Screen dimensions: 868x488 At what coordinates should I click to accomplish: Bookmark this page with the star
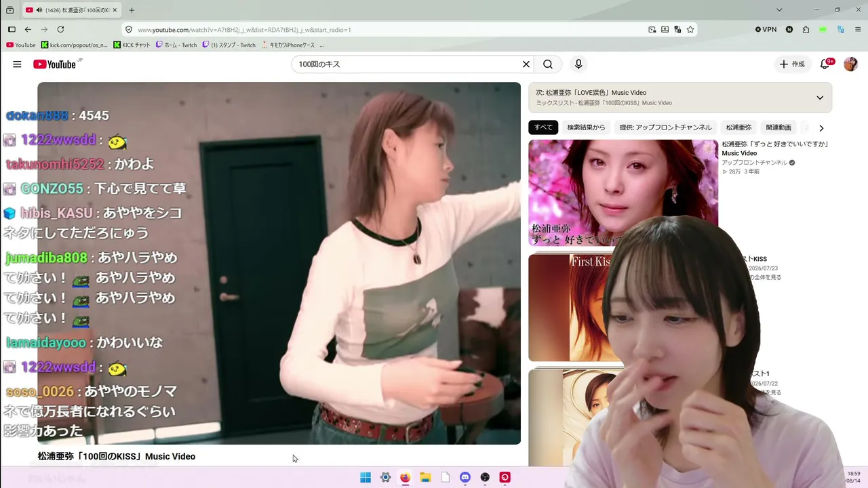point(690,30)
